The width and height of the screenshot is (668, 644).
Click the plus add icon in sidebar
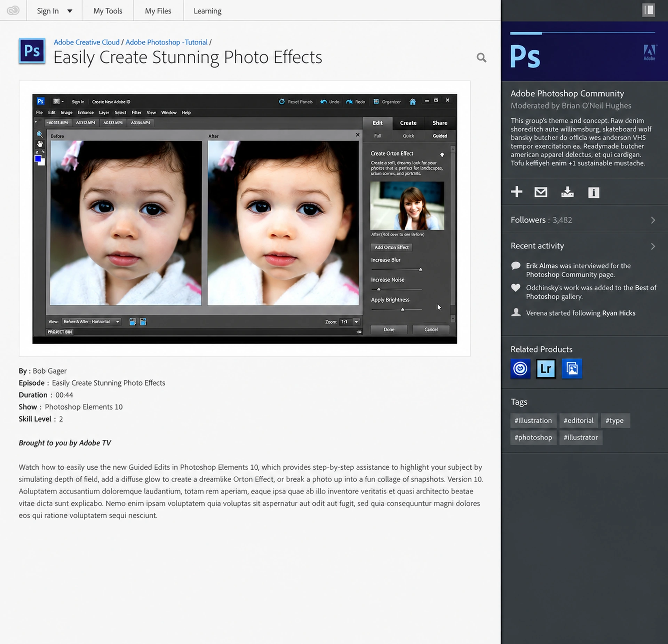pyautogui.click(x=516, y=191)
